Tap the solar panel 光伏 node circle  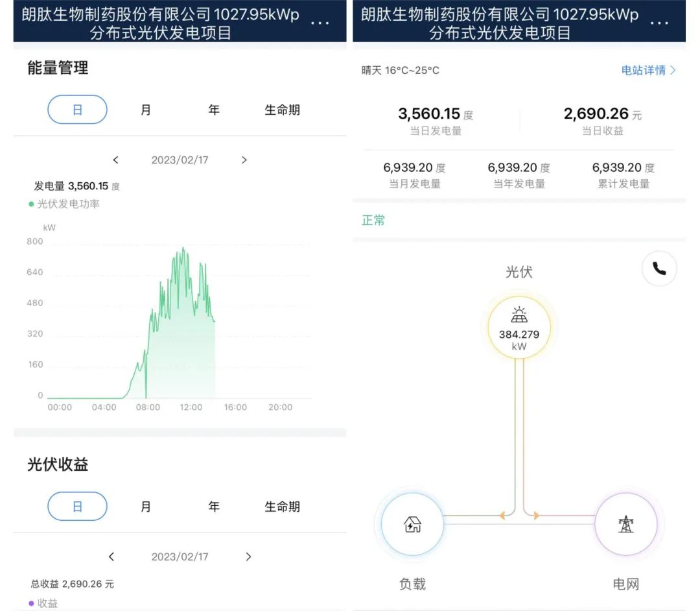(x=519, y=328)
